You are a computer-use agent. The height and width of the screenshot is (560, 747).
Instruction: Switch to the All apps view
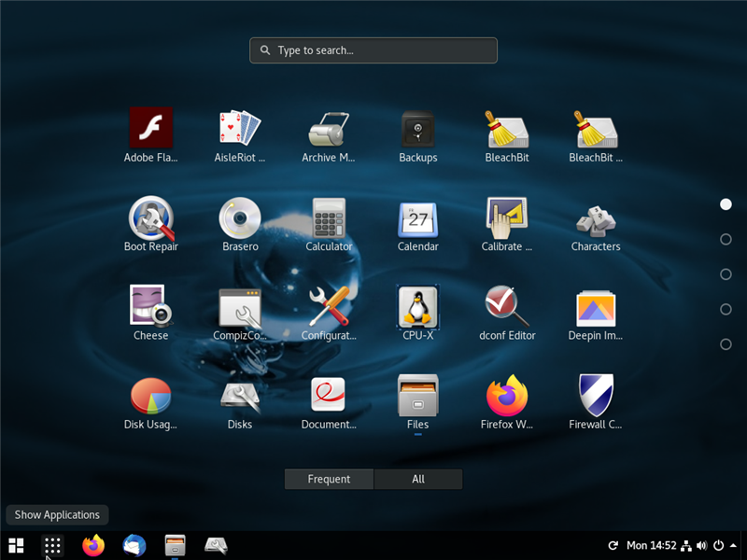pos(418,479)
